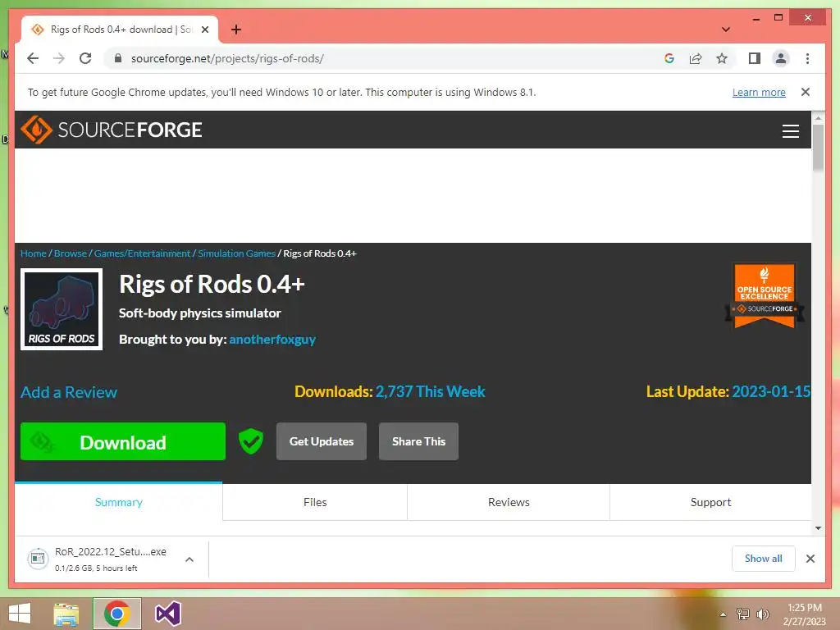The image size is (840, 630).
Task: Open the Chrome three-dot menu
Action: tap(807, 58)
